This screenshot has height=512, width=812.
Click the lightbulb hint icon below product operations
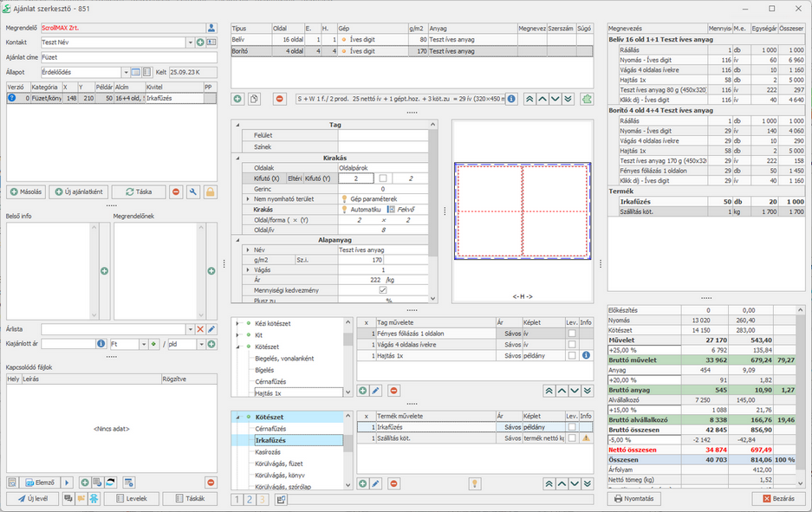[474, 483]
